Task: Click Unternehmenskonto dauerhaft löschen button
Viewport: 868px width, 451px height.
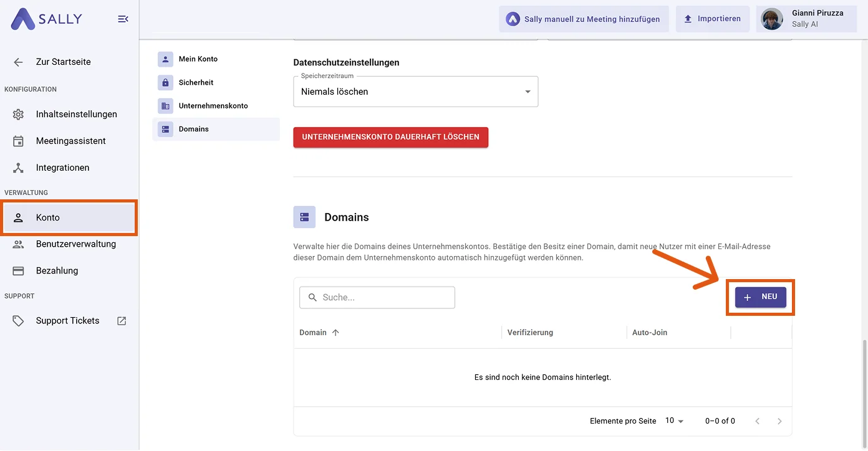Action: (x=390, y=137)
